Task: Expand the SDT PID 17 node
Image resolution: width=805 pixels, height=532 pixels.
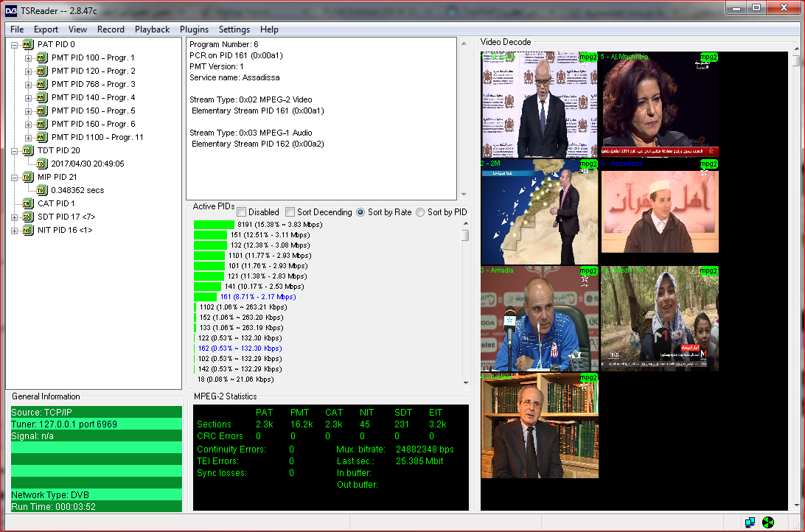Action: click(15, 217)
